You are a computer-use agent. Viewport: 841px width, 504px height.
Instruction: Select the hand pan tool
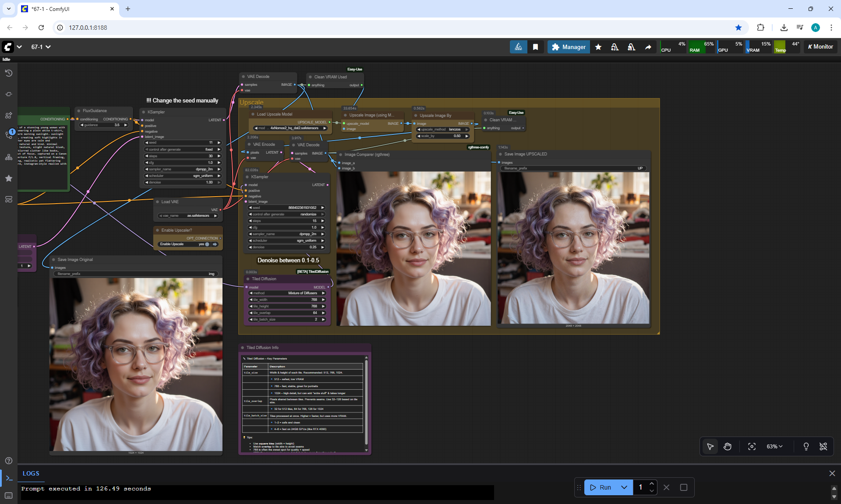tap(728, 446)
